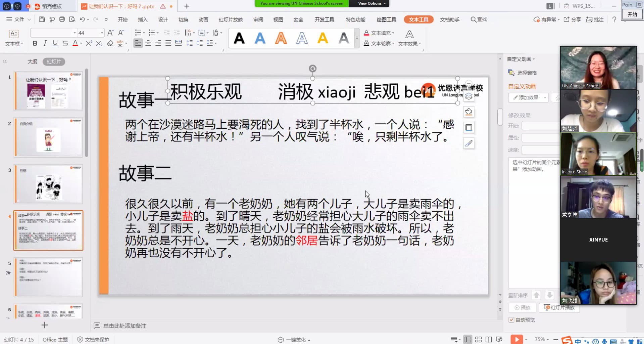Apply subscript X₂ formatting
This screenshot has width=644, height=344.
pyautogui.click(x=99, y=43)
